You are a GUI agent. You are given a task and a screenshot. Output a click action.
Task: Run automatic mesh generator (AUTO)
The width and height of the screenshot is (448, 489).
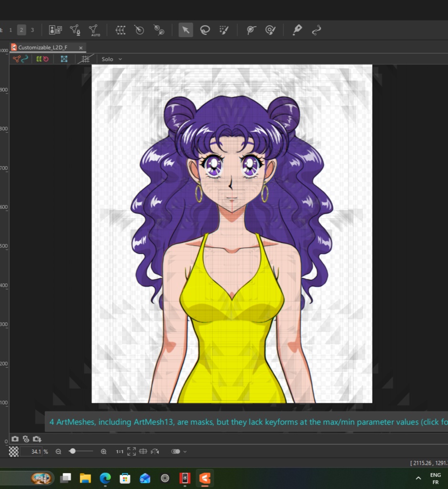[x=94, y=30]
